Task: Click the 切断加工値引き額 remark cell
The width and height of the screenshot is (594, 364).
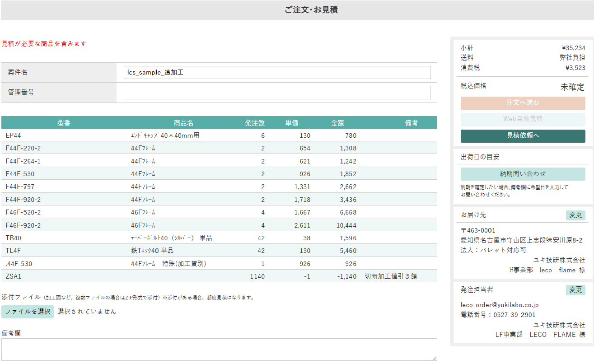Action: [x=391, y=276]
